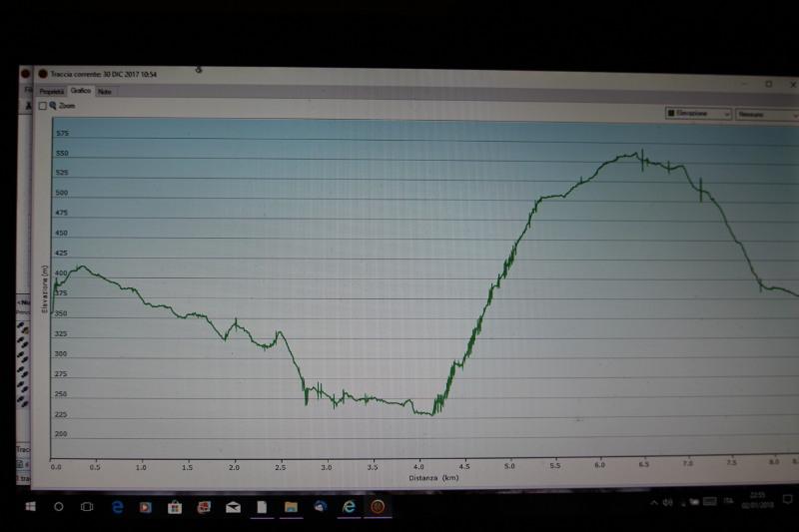Screen dimensions: 799x532
Task: Open Cortana search circle in taskbar
Action: pyautogui.click(x=59, y=506)
